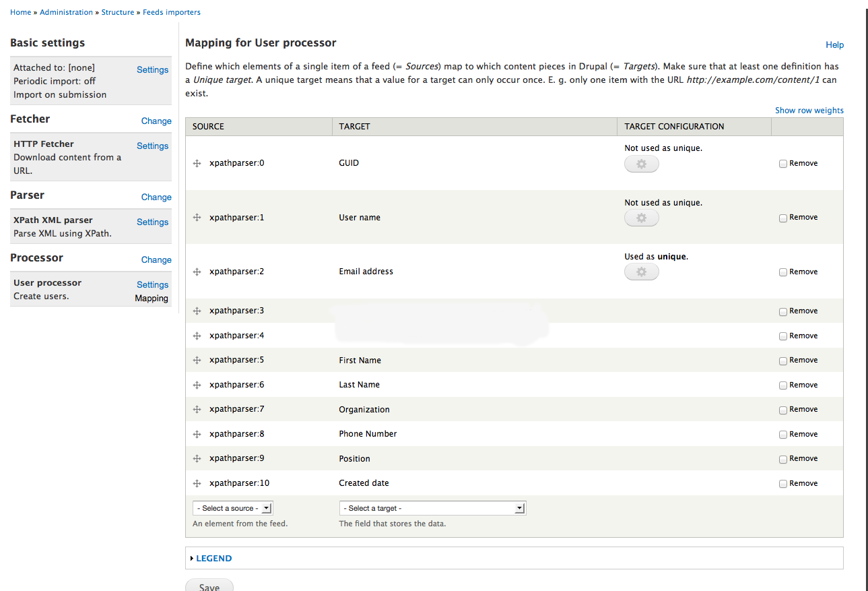This screenshot has width=868, height=591.
Task: Save the mapping
Action: [209, 586]
